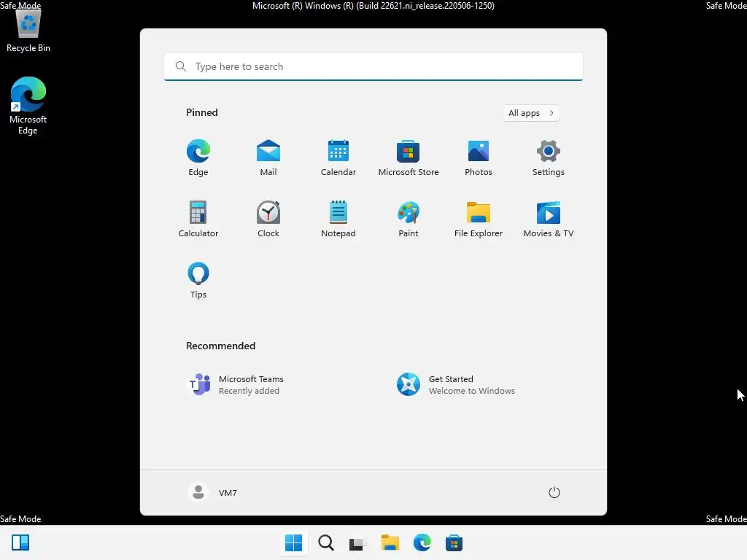The height and width of the screenshot is (560, 747).
Task: Open the VM7 user account menu
Action: coord(213,492)
